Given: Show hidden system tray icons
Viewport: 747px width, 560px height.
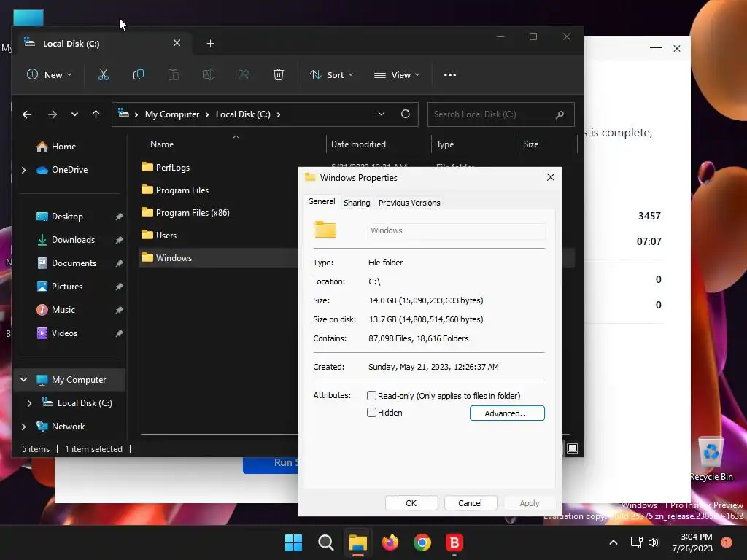Looking at the screenshot, I should click(x=614, y=542).
